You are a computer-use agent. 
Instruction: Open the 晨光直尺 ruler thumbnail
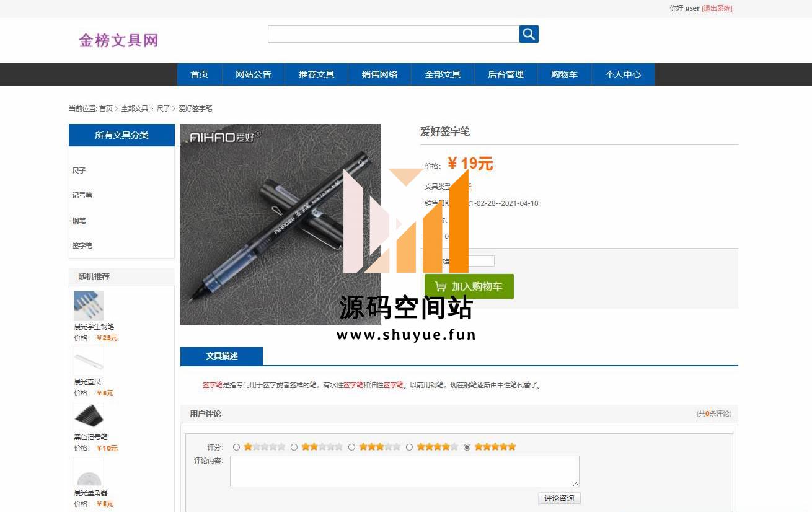(x=89, y=361)
